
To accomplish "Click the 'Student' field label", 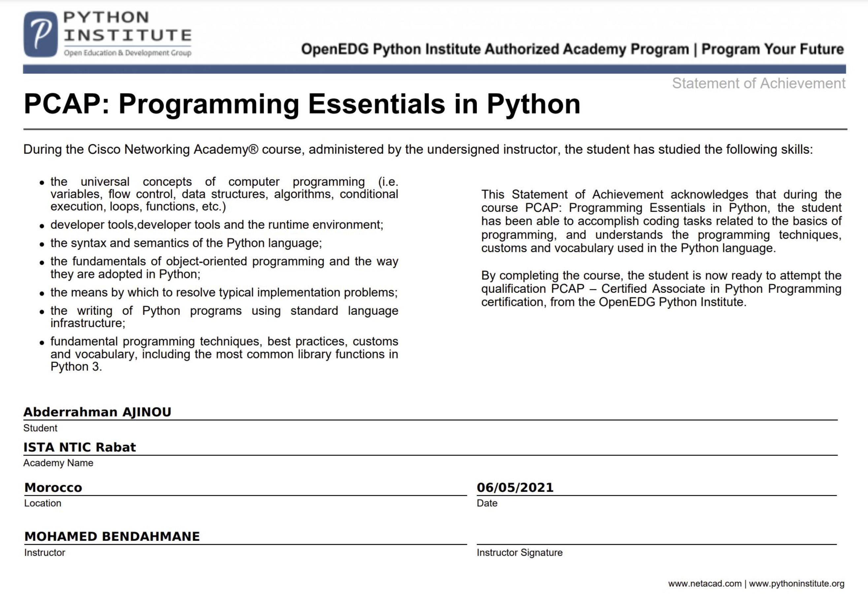I will click(x=40, y=428).
